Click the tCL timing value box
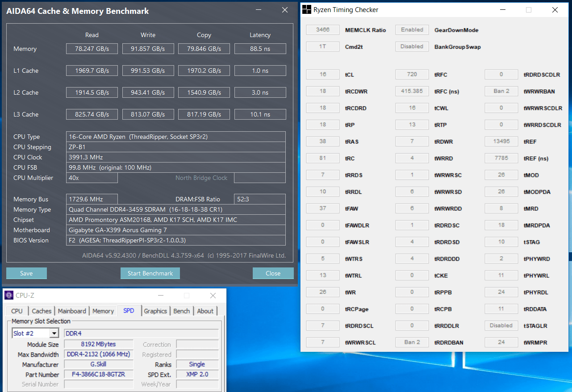Viewport: 572px width, 392px height. click(322, 75)
